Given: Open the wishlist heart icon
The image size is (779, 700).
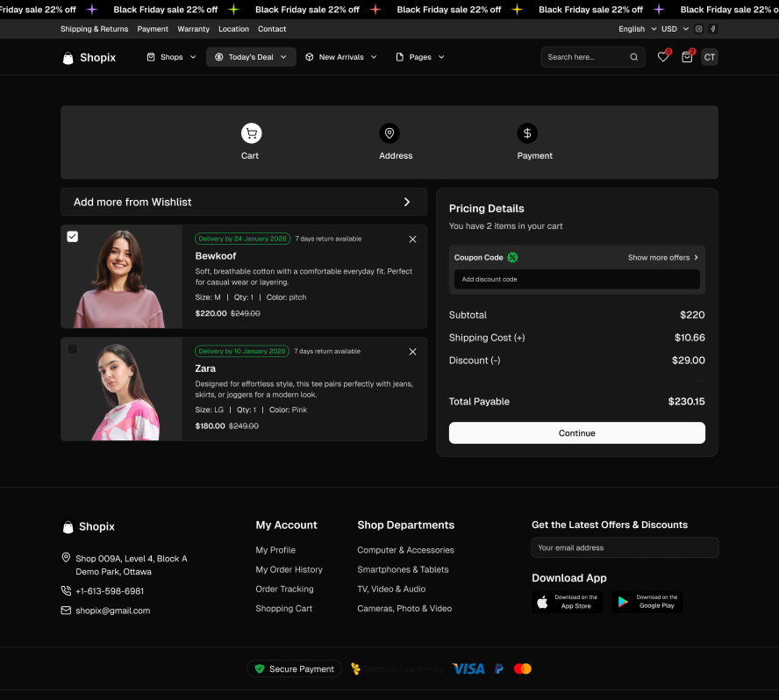Looking at the screenshot, I should (x=663, y=57).
